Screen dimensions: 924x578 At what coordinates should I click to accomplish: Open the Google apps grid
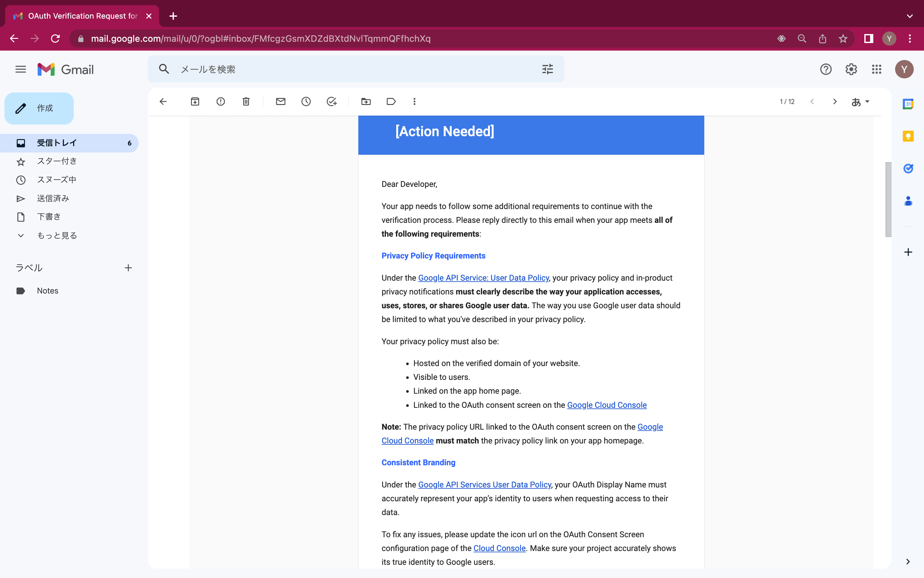pyautogui.click(x=876, y=69)
